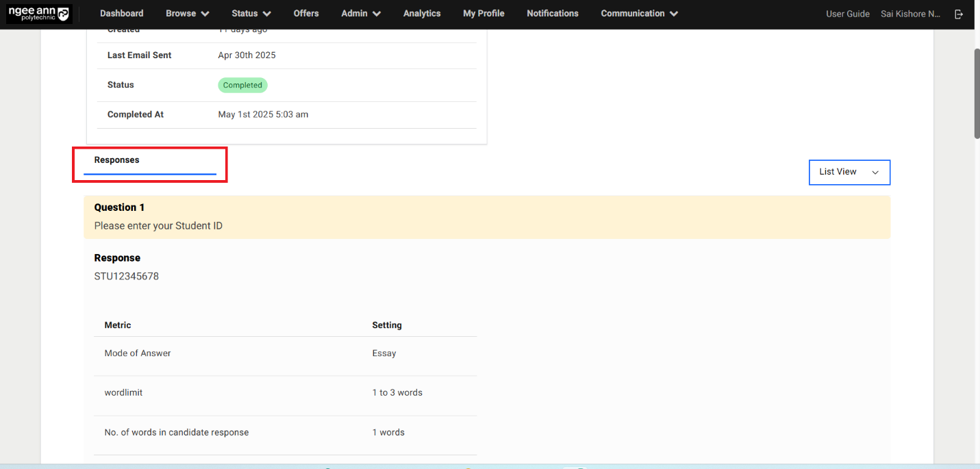Click the Metric column header
Screen dimensions: 980x469
click(118, 325)
